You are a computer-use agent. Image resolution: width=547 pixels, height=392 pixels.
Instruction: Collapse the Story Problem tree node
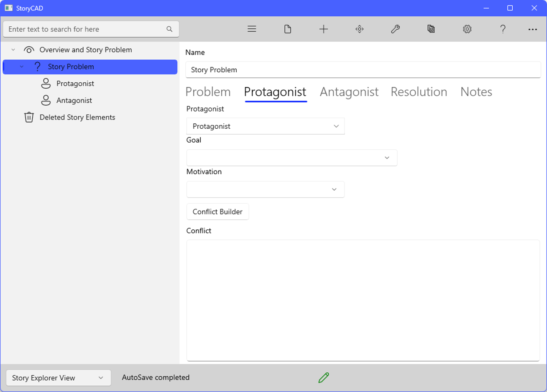[22, 67]
